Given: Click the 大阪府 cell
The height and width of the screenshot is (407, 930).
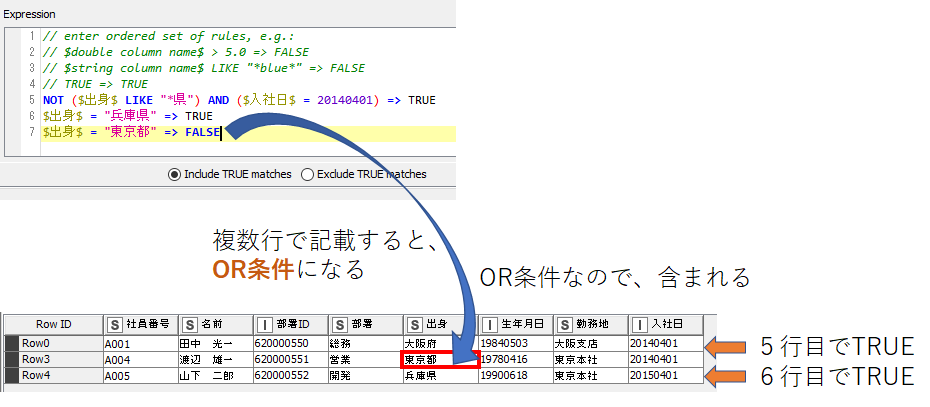Looking at the screenshot, I should [x=441, y=343].
